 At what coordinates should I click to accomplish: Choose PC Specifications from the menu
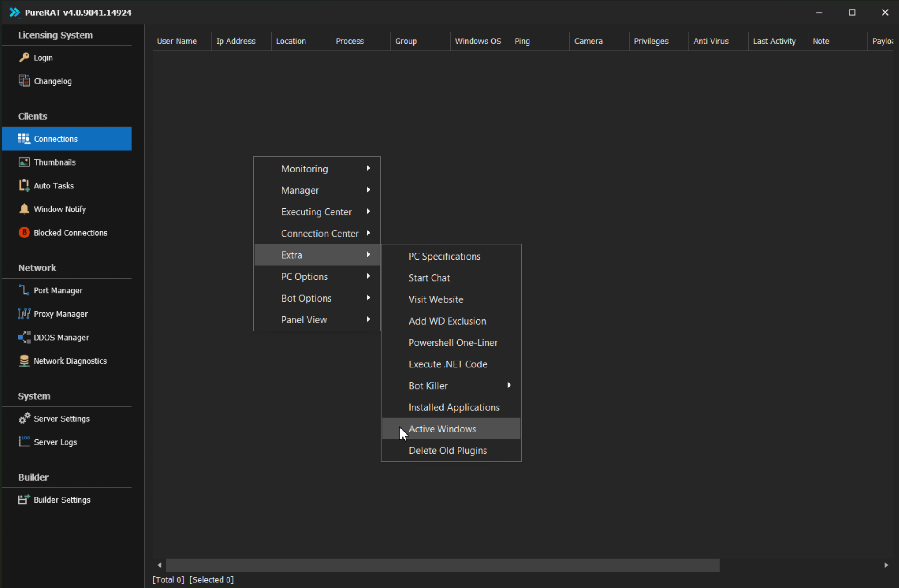coord(451,256)
